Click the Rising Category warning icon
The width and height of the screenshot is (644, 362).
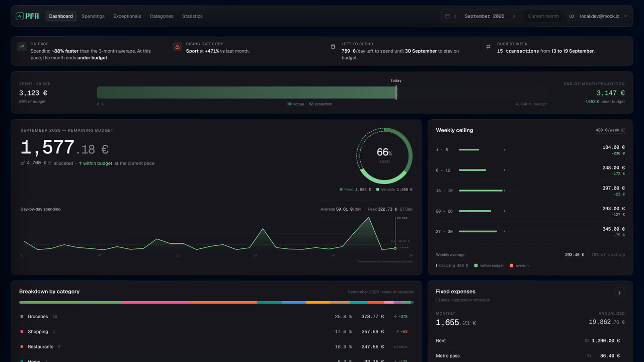(177, 47)
